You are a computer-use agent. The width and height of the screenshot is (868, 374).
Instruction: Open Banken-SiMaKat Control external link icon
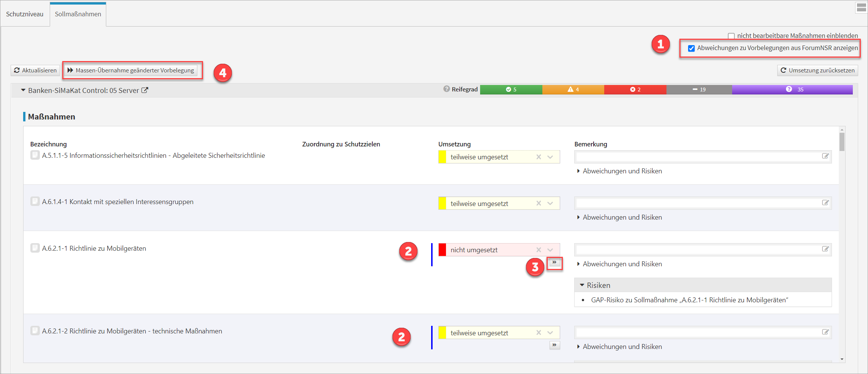pyautogui.click(x=145, y=90)
